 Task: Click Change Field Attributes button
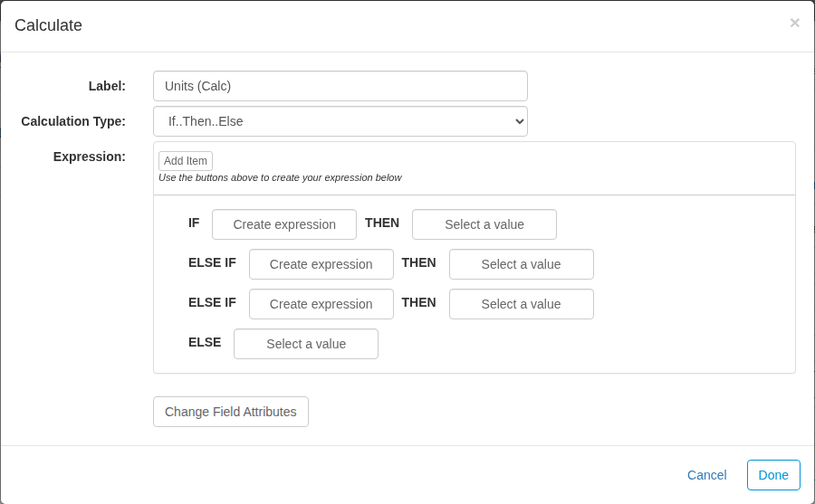[231, 412]
